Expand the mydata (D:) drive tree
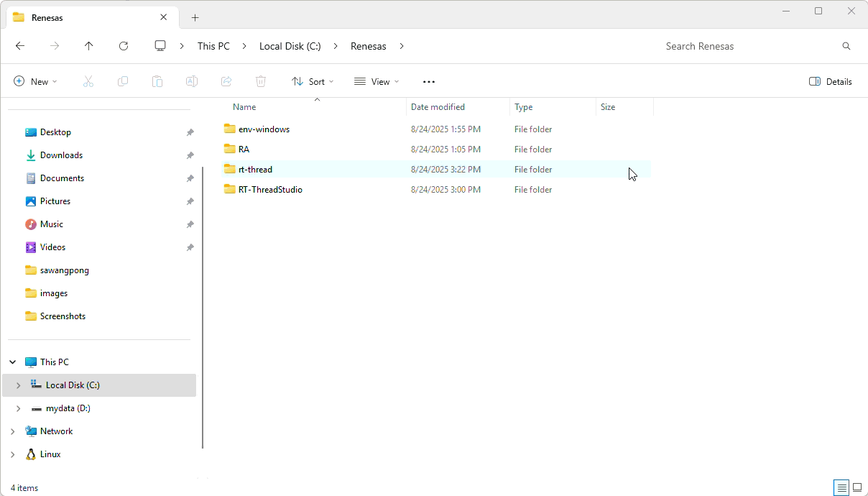The width and height of the screenshot is (868, 496). 19,408
